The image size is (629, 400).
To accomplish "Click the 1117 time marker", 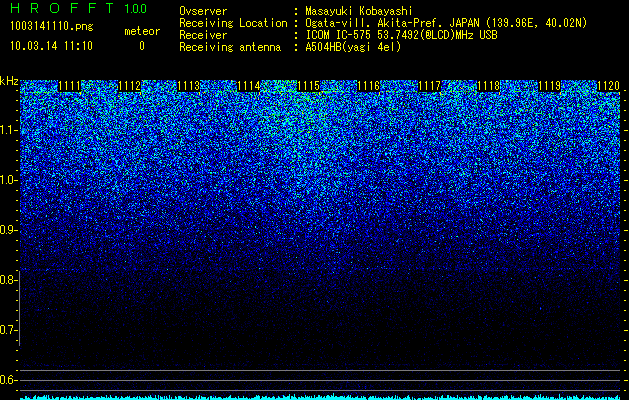I will [x=429, y=86].
